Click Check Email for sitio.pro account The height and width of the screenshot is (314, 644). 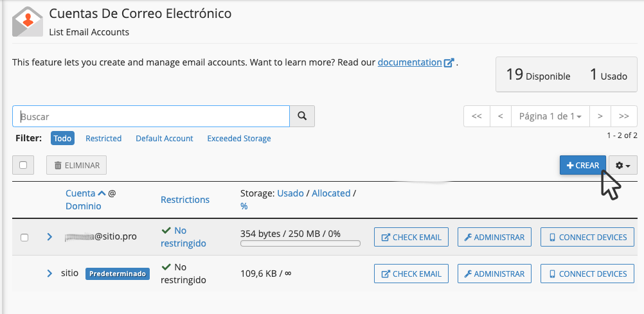(x=411, y=237)
